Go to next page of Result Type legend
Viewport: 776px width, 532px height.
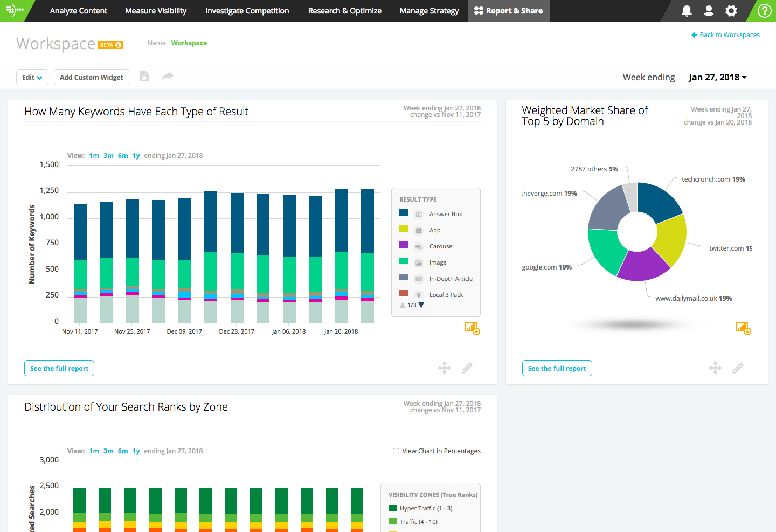pyautogui.click(x=421, y=305)
